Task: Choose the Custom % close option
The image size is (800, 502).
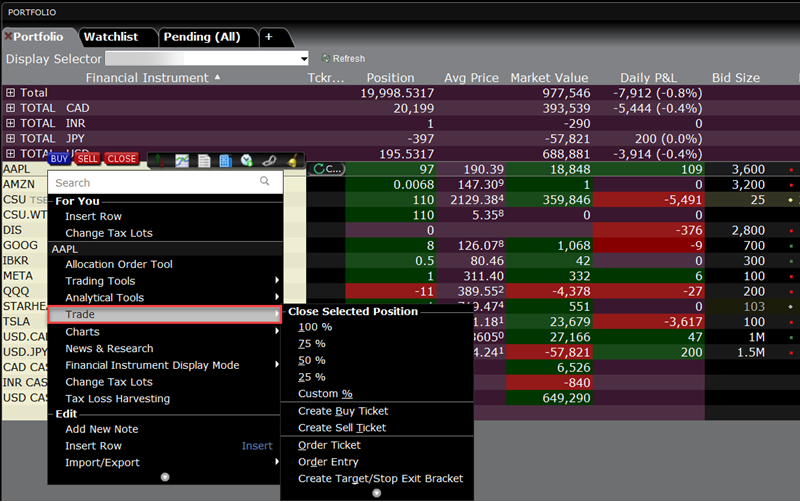Action: point(325,394)
